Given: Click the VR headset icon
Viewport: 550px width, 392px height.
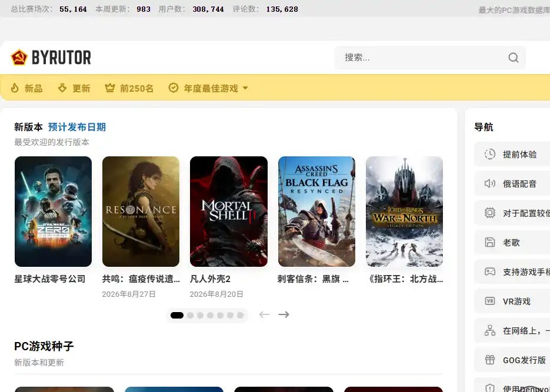Looking at the screenshot, I should click(x=489, y=301).
